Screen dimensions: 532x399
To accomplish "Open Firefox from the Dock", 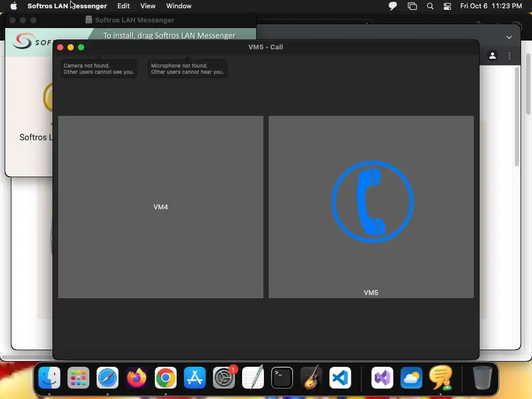I will 137,378.
